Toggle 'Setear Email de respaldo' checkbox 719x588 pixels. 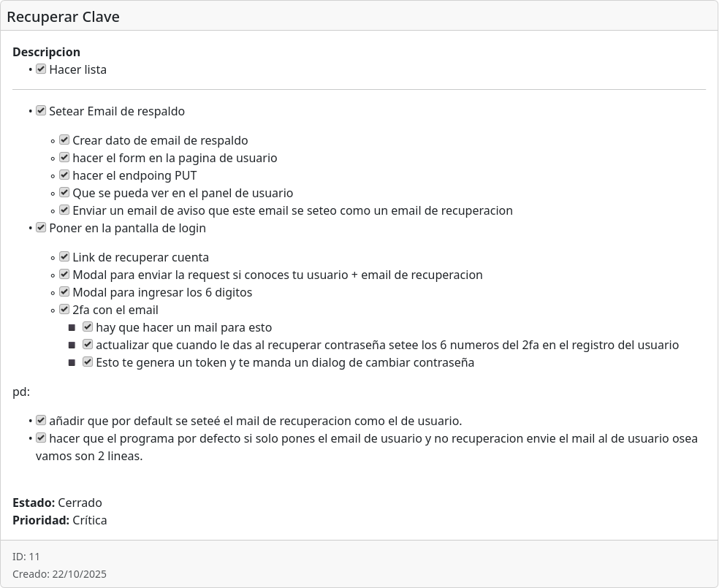click(42, 111)
